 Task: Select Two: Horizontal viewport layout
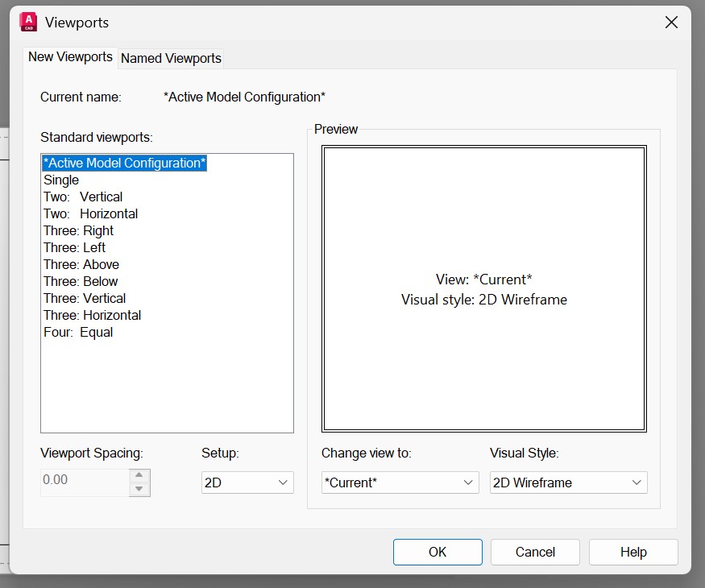90,213
